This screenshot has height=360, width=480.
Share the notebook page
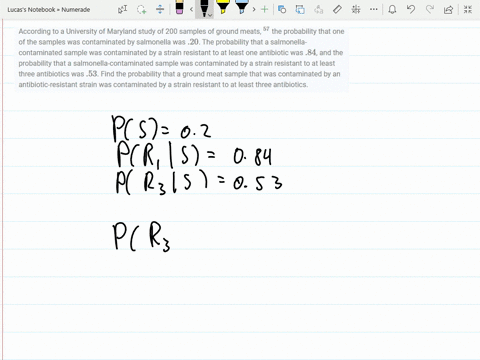[x=448, y=10]
